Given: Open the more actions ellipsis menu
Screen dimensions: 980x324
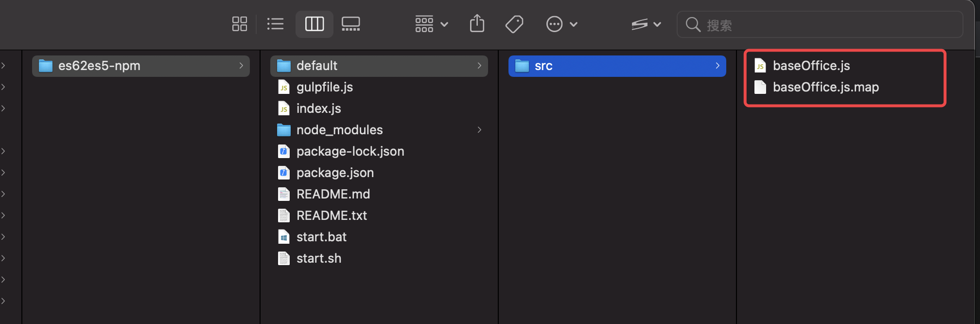Looking at the screenshot, I should (x=561, y=24).
